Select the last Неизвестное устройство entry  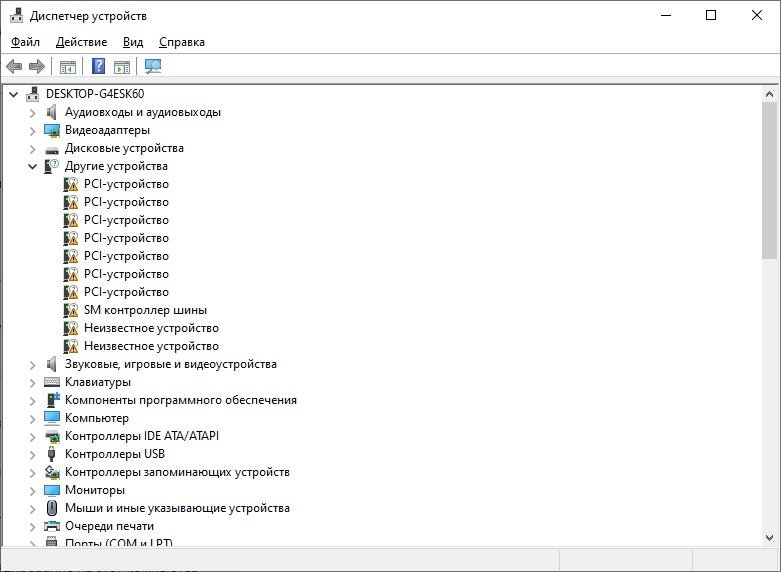[x=151, y=346]
